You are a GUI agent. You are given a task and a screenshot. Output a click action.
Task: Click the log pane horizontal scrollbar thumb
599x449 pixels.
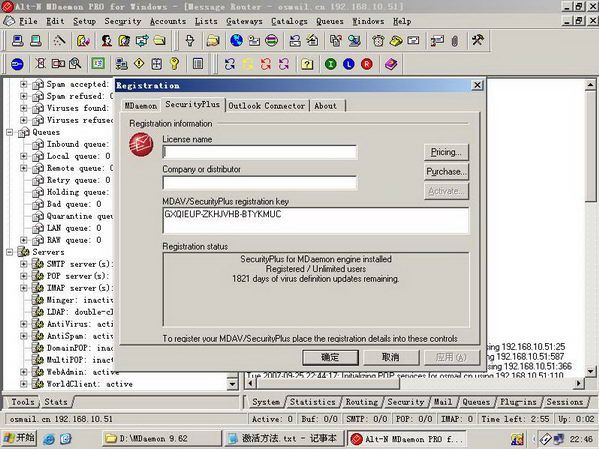click(327, 383)
